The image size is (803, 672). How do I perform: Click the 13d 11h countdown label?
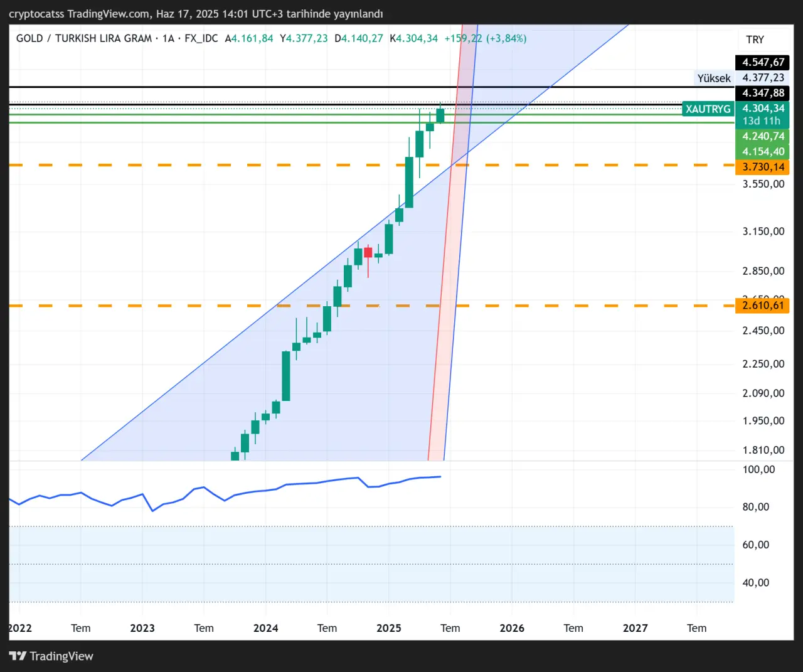pos(762,121)
